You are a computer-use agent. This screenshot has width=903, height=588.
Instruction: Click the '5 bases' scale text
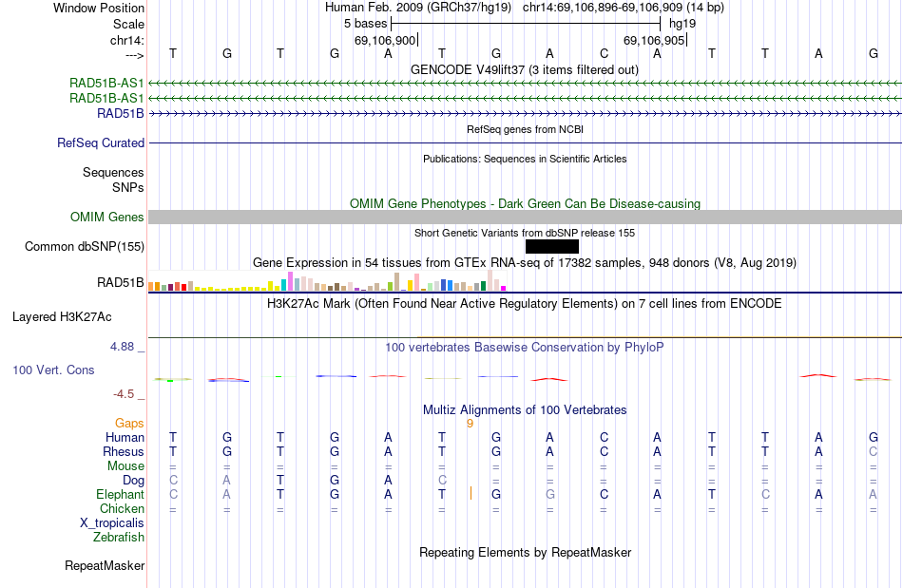click(x=365, y=24)
